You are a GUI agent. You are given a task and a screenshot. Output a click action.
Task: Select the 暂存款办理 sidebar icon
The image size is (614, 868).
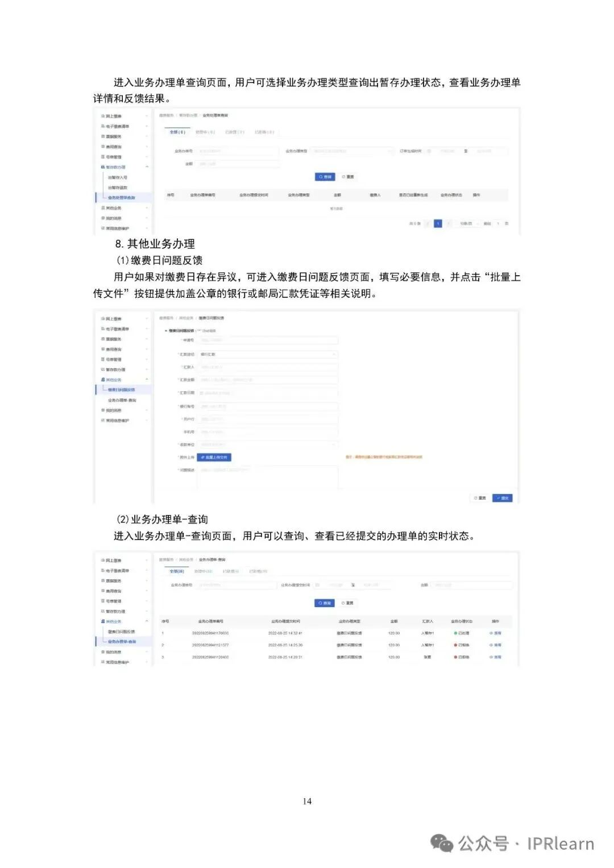103,167
